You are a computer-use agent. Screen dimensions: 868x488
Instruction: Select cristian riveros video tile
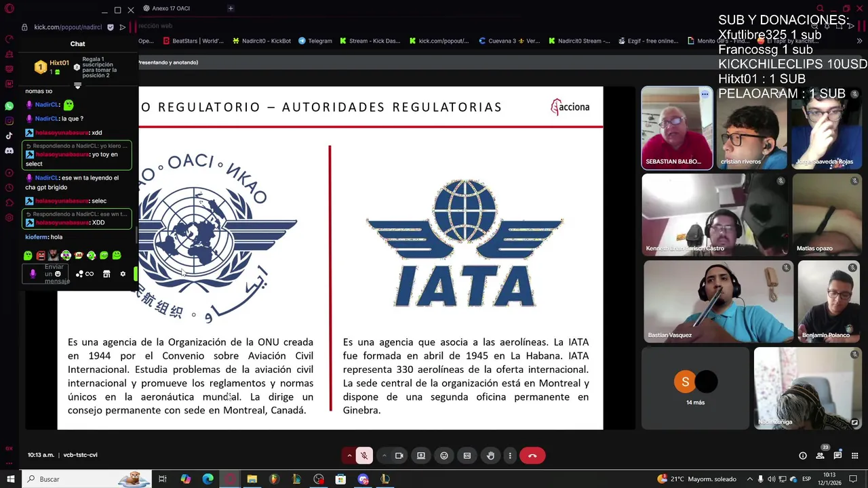coord(751,127)
